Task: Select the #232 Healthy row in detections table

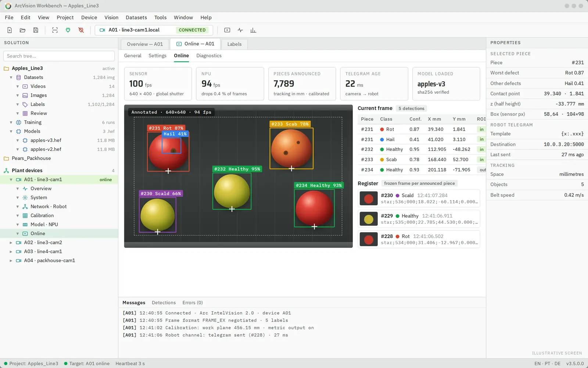Action: [422, 149]
